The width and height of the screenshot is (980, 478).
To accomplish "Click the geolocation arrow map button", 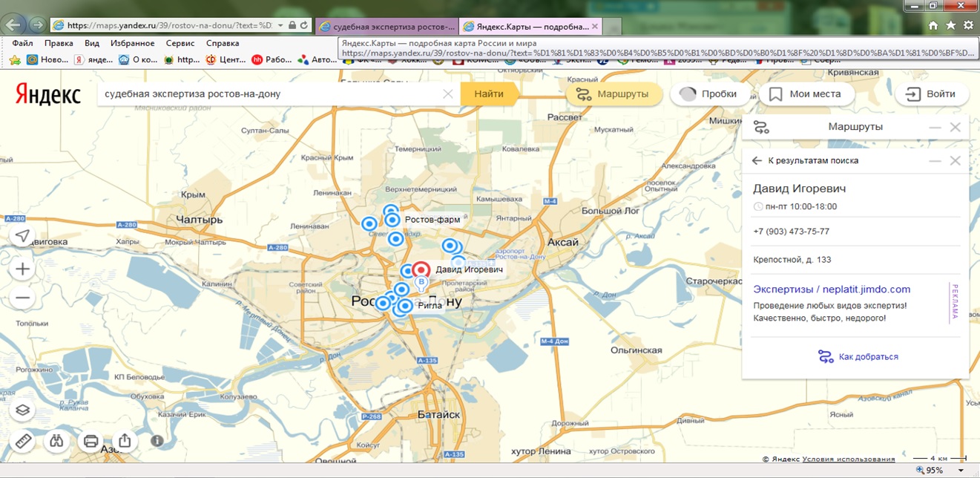I will [x=23, y=236].
